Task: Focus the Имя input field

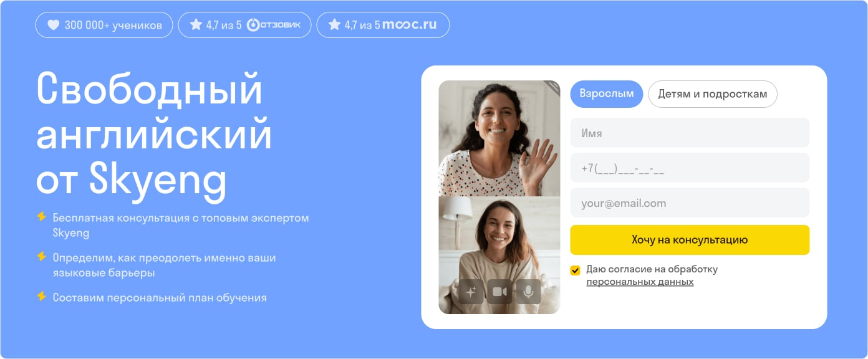Action: point(690,133)
